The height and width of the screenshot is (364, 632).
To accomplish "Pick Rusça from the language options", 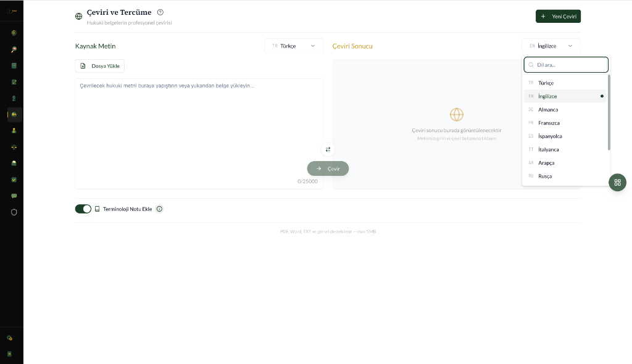I will (545, 176).
